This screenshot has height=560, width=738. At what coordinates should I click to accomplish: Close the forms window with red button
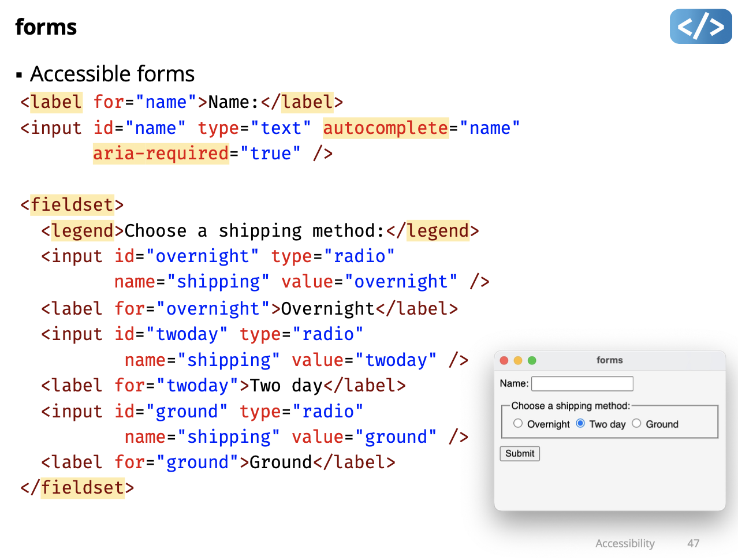click(x=504, y=360)
